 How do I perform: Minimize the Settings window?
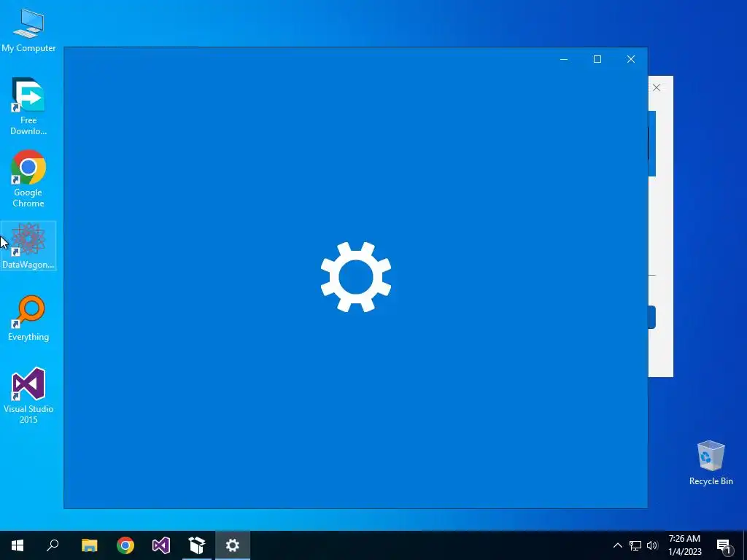(564, 59)
